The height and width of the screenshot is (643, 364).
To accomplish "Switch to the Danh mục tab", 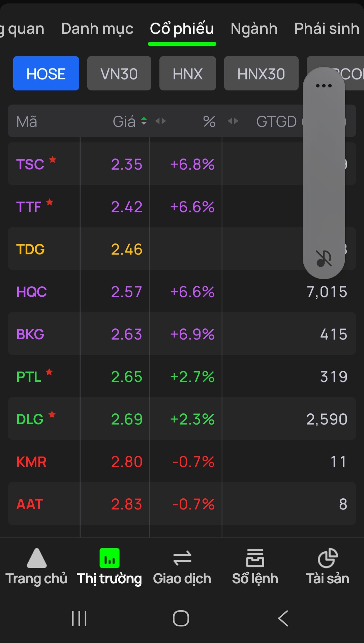I will tap(97, 29).
